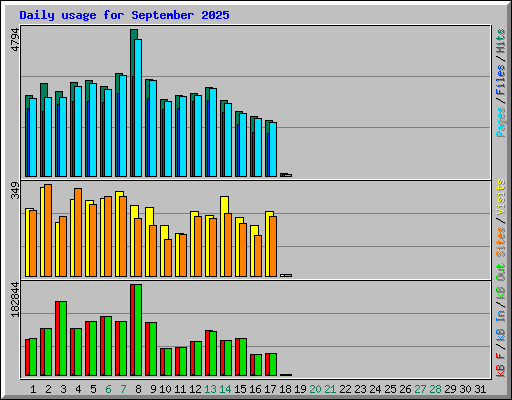Click the 'Sites' legend label

point(501,242)
